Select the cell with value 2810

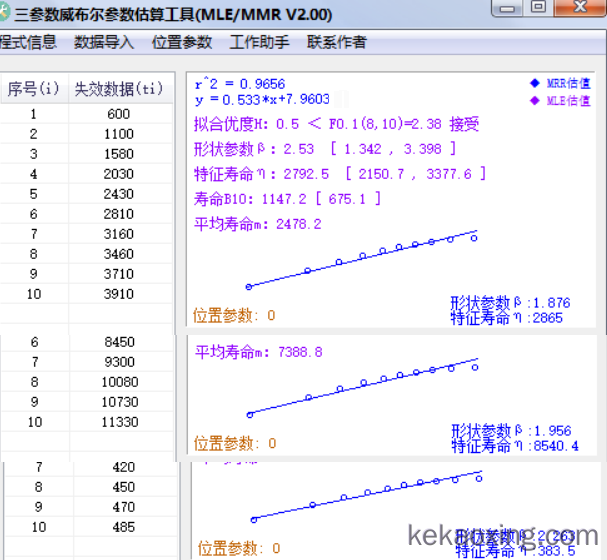point(119,214)
